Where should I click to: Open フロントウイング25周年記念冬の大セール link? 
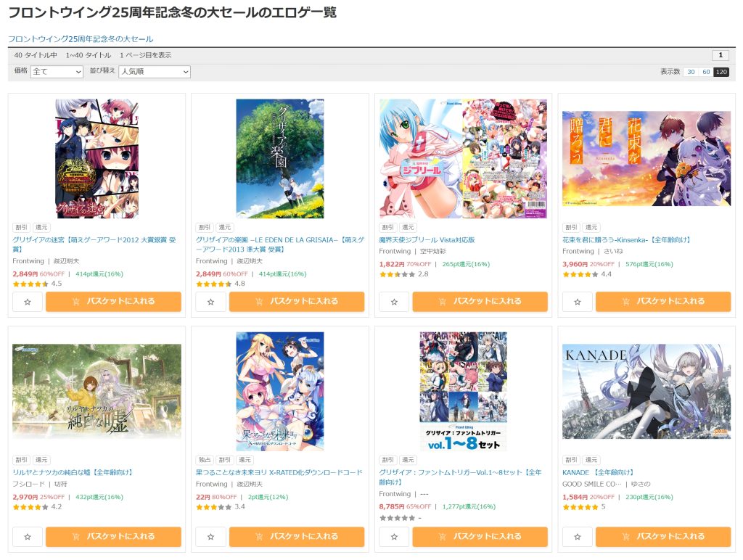point(81,39)
